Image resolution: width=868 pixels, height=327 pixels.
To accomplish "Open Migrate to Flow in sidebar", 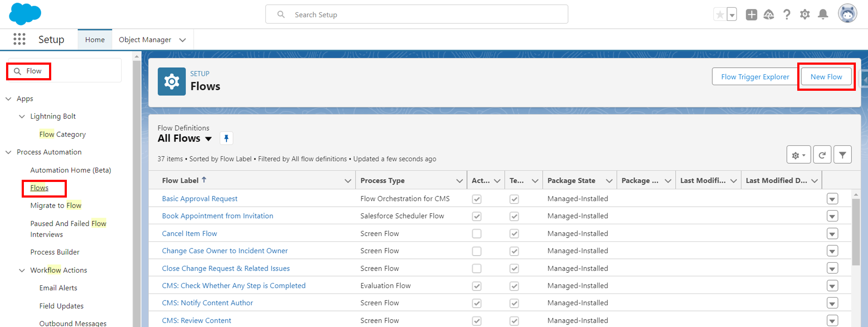I will pyautogui.click(x=56, y=205).
